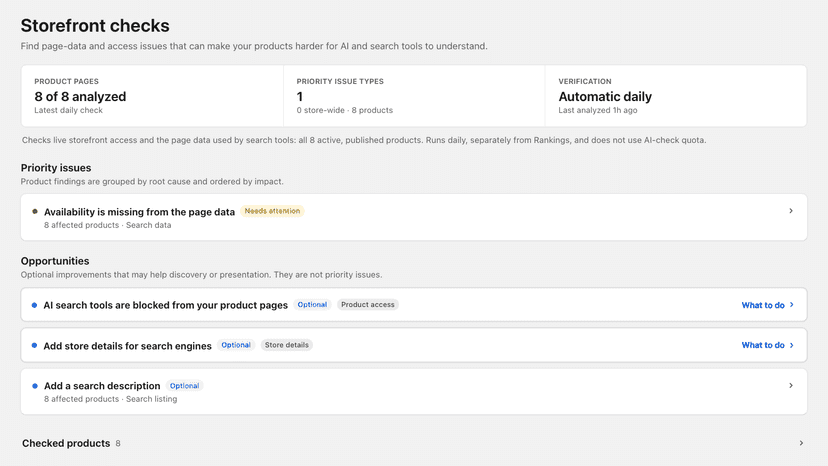
Task: Click Optional badge on Add store details row
Action: click(236, 345)
